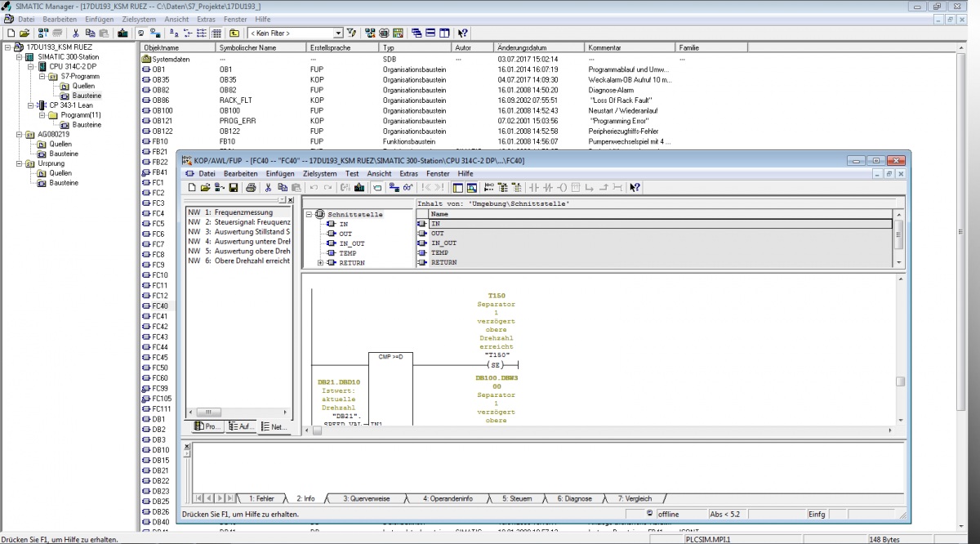Screen dimensions: 980x544
Task: Print icon in KOP/AWL/FUP toolbar
Action: coord(252,188)
